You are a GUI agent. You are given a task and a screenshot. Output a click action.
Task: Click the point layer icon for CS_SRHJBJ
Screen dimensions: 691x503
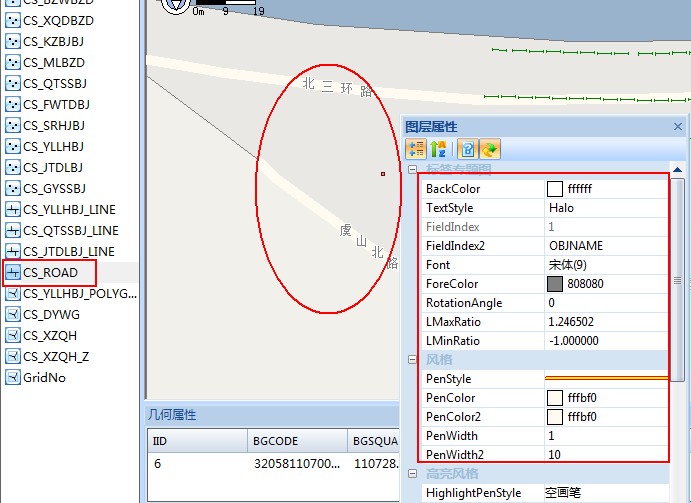pos(13,126)
